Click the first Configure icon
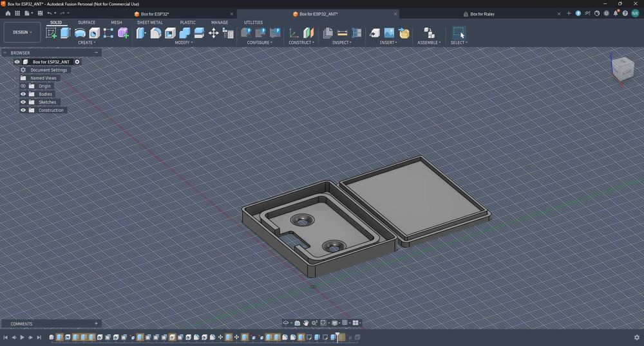 pos(246,33)
